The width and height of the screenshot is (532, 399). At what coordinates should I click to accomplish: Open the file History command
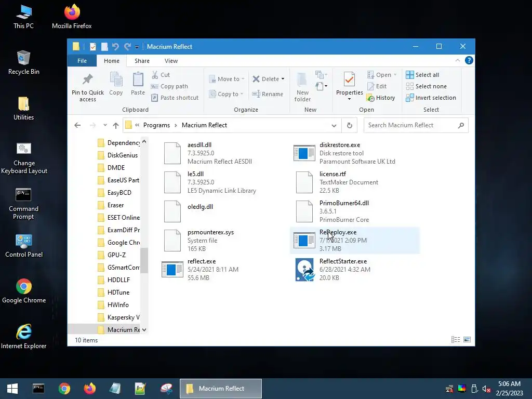381,98
